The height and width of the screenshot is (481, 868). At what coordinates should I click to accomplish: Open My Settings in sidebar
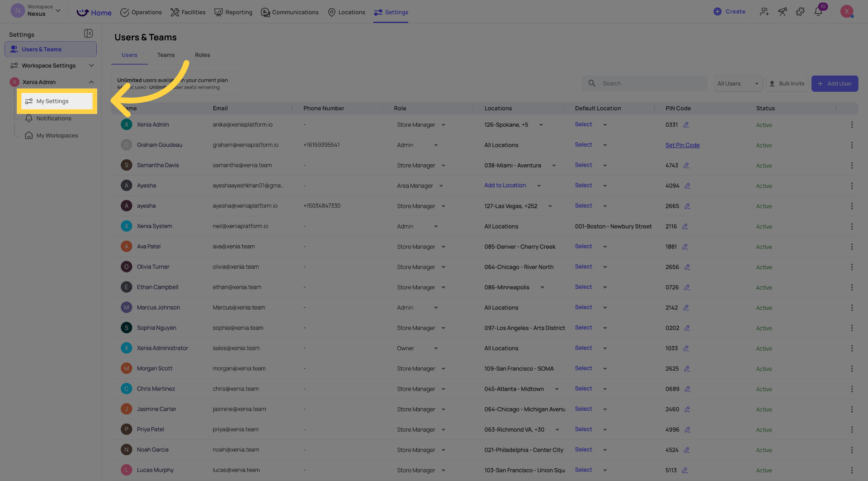[57, 101]
